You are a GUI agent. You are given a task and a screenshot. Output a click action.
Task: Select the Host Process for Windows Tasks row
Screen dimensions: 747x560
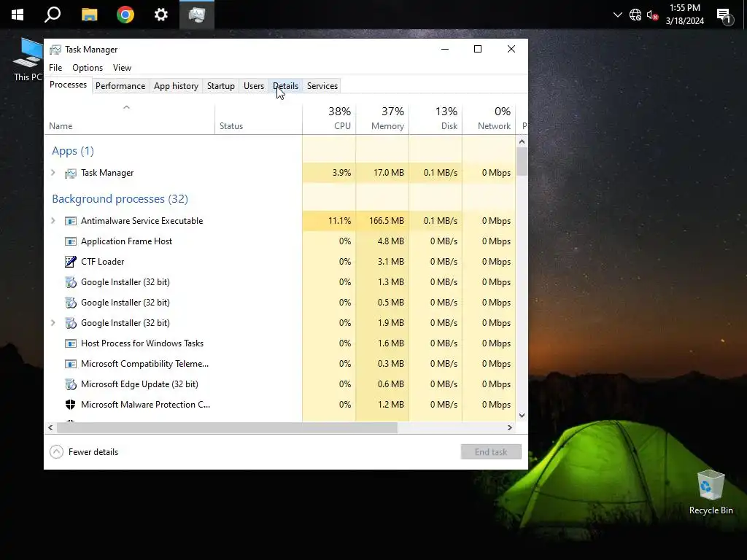tap(280, 343)
